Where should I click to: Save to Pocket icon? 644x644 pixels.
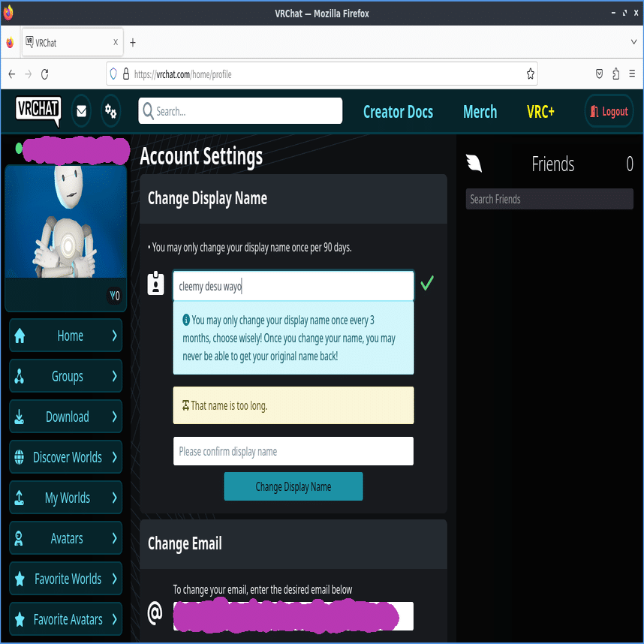click(x=599, y=74)
